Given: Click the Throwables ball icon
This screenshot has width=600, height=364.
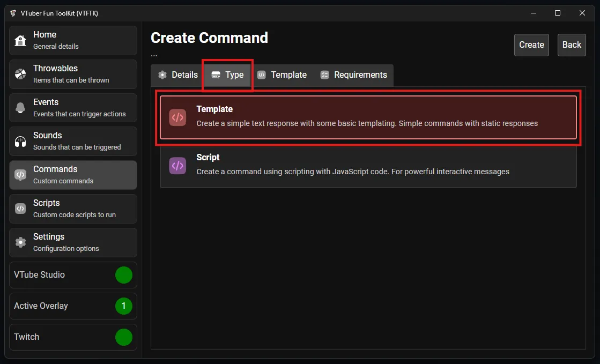Looking at the screenshot, I should [x=20, y=74].
